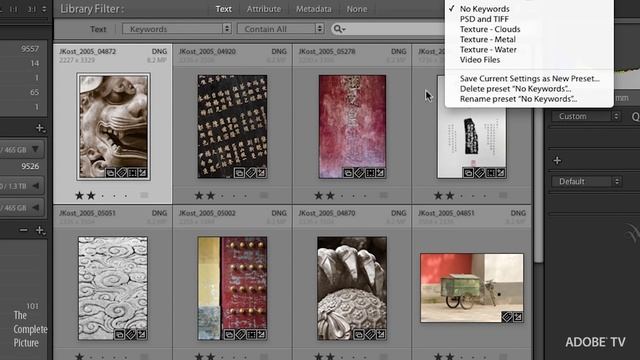Click crop badge on JKost_2005_05278 thumbnail

(x=370, y=173)
